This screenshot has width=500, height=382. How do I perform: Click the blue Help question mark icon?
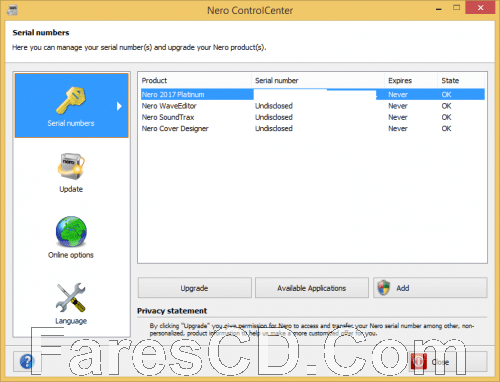coord(27,361)
